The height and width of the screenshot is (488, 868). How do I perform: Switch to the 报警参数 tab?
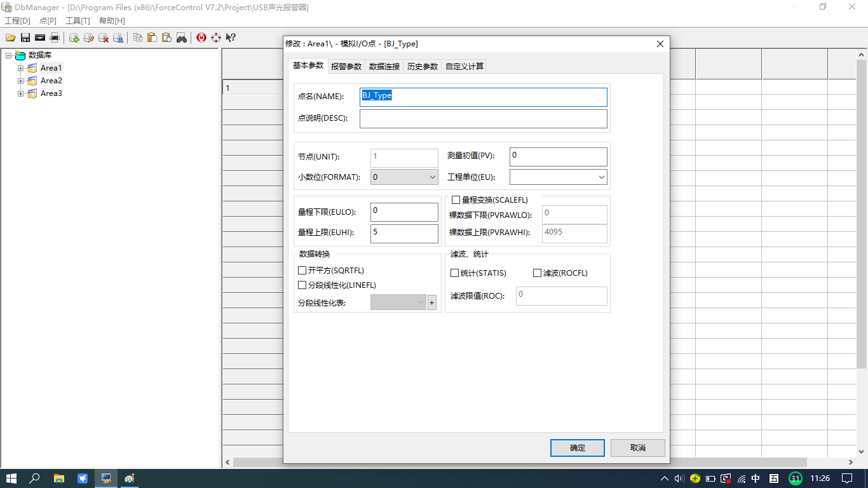pos(346,66)
